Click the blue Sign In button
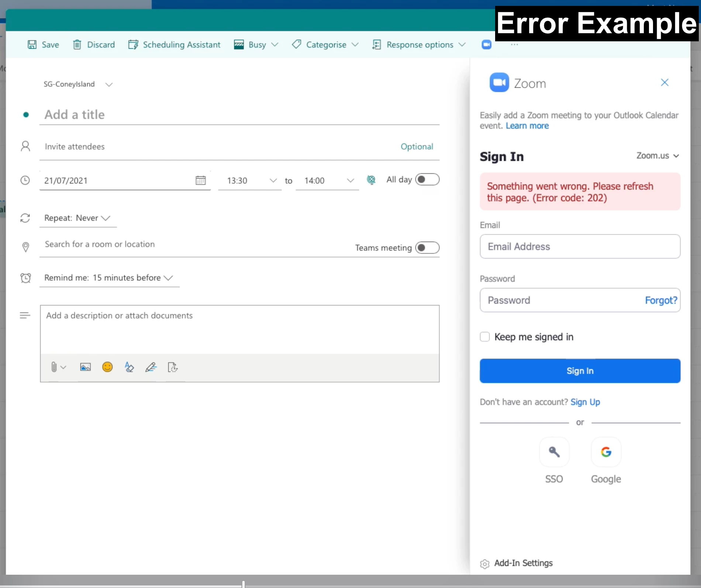Screen dimensions: 701x588 580,371
